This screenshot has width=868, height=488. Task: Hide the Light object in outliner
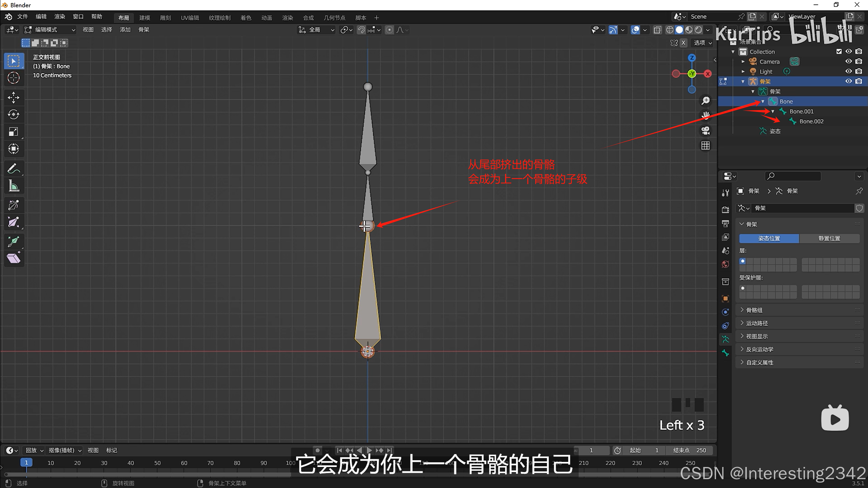pos(848,71)
